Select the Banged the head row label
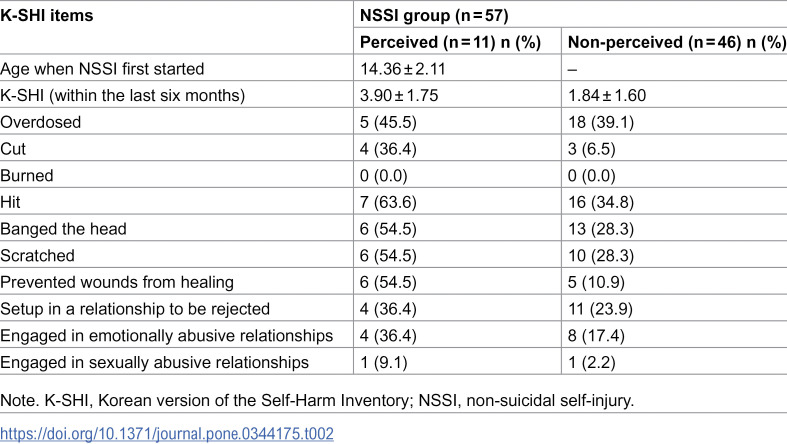This screenshot has height=444, width=787. 63,229
